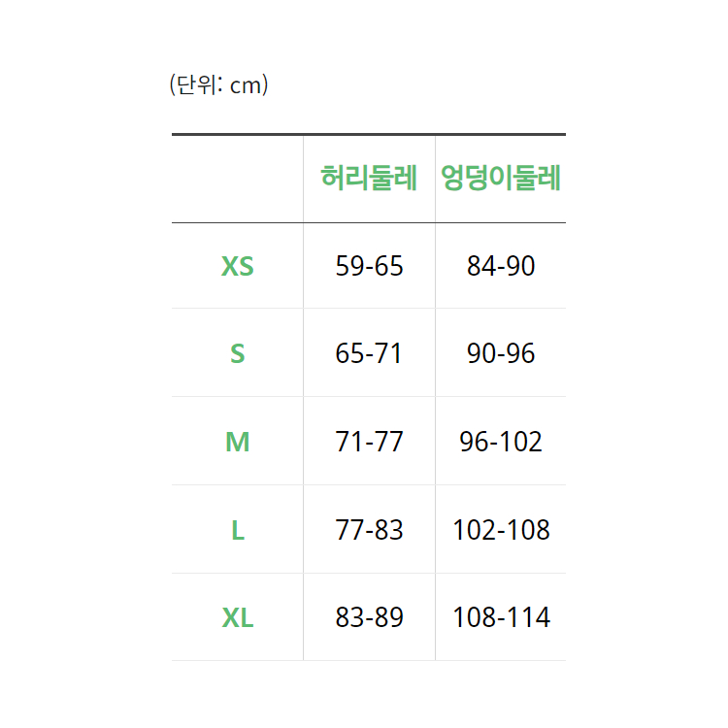Click the 108-114 hip measurement cell
728x728 pixels.
[501, 617]
